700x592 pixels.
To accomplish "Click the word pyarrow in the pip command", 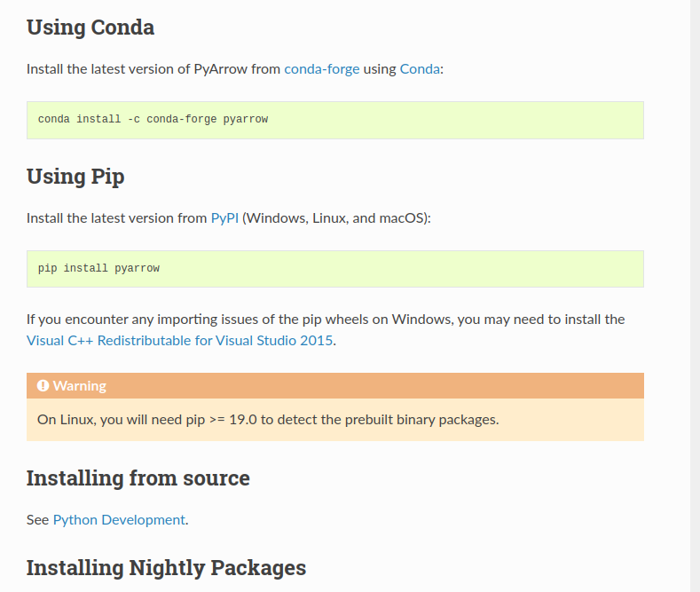I will [137, 268].
